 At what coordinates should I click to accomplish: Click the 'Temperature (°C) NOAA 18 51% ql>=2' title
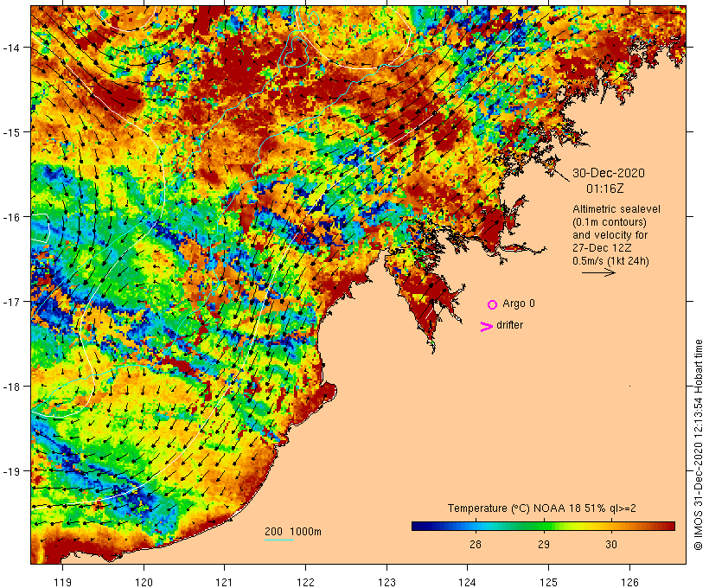pyautogui.click(x=542, y=508)
